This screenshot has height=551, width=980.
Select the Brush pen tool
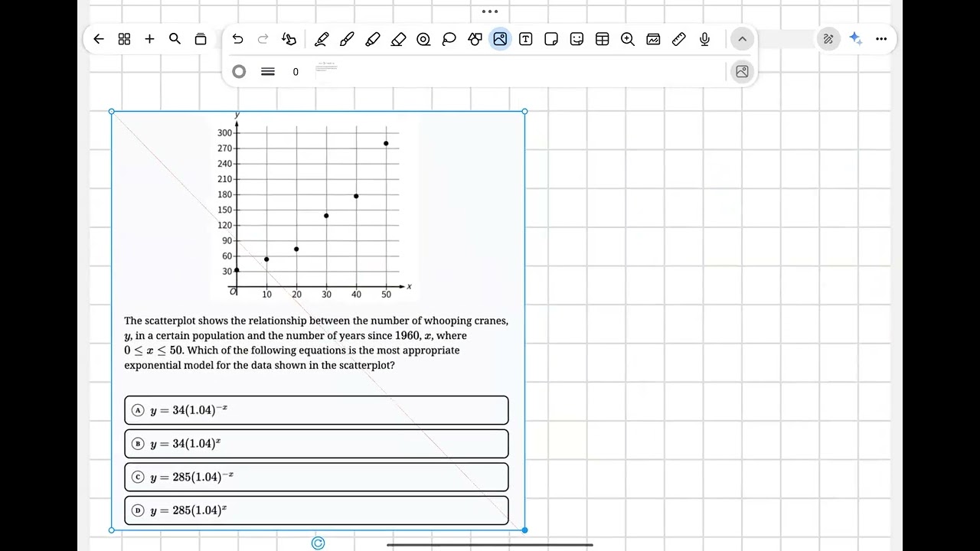tap(347, 39)
